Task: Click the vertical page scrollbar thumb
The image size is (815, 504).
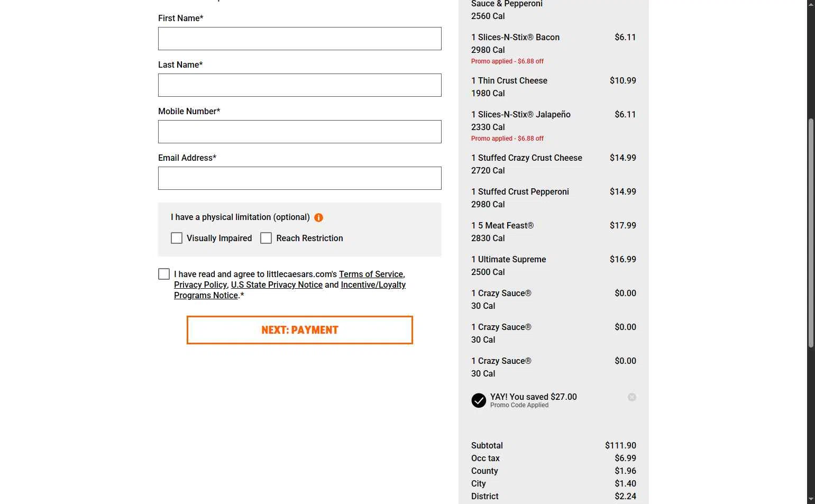Action: pos(811,233)
